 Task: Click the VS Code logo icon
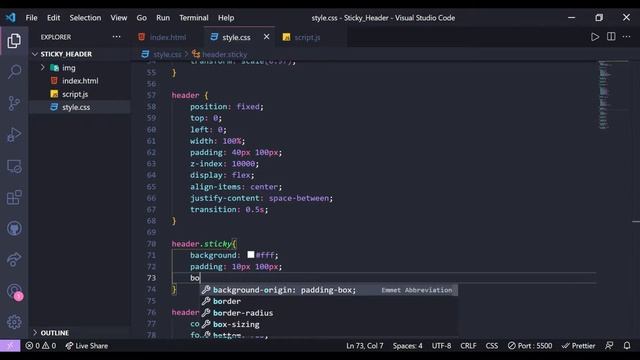click(11, 18)
